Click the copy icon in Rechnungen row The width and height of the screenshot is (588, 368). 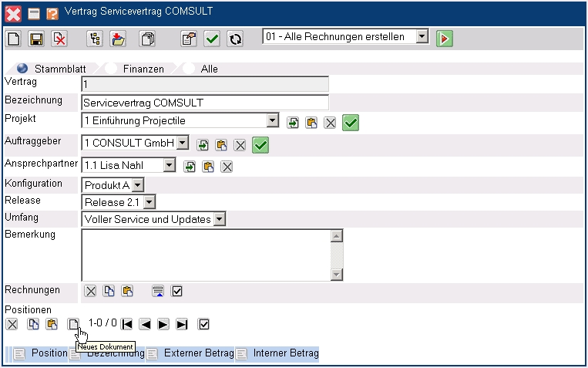click(109, 291)
